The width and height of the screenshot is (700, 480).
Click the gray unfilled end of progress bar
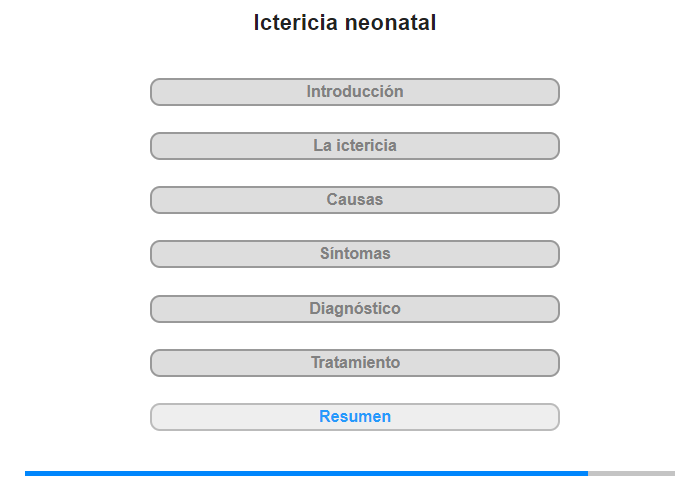pyautogui.click(x=631, y=473)
